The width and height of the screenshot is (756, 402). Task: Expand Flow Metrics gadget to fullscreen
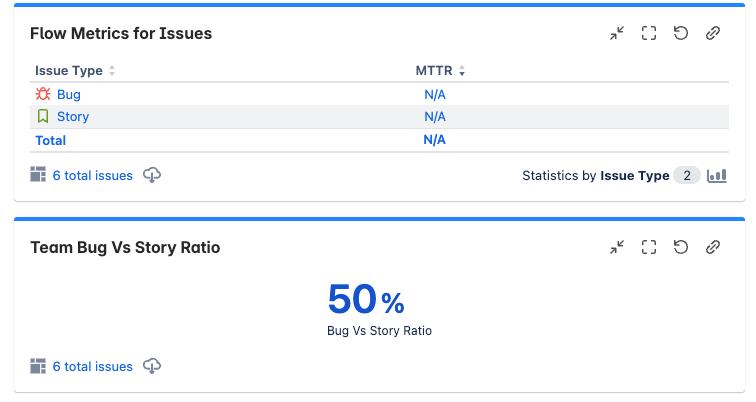click(x=649, y=33)
